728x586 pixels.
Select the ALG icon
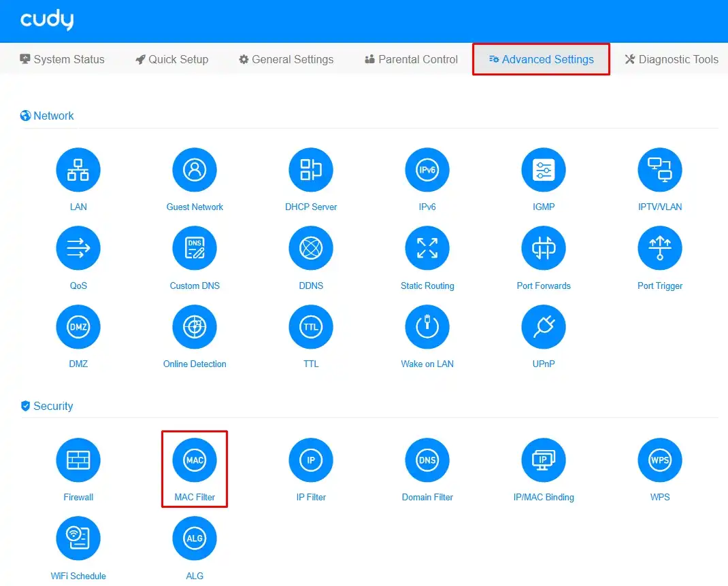195,538
